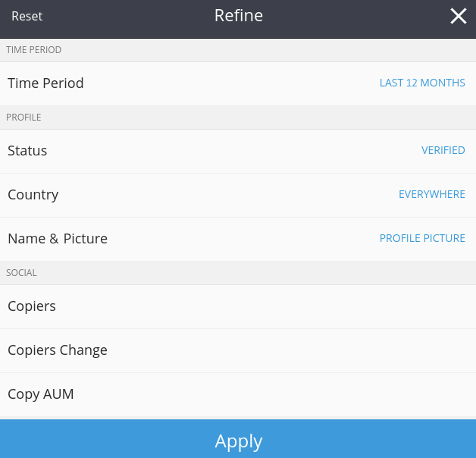Tap the VERIFIED status value
The width and height of the screenshot is (476, 458).
click(443, 150)
